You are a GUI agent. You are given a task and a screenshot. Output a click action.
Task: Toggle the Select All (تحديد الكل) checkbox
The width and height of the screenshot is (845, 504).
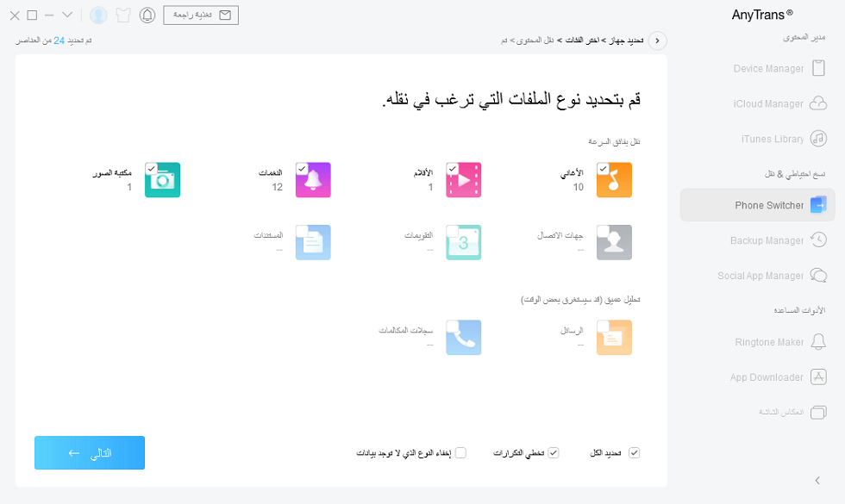(635, 453)
